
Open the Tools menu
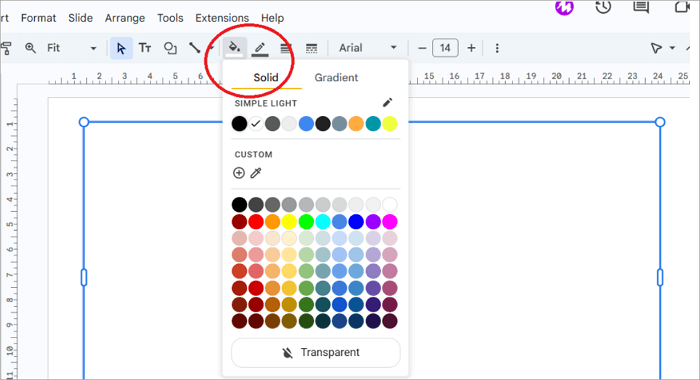click(170, 18)
